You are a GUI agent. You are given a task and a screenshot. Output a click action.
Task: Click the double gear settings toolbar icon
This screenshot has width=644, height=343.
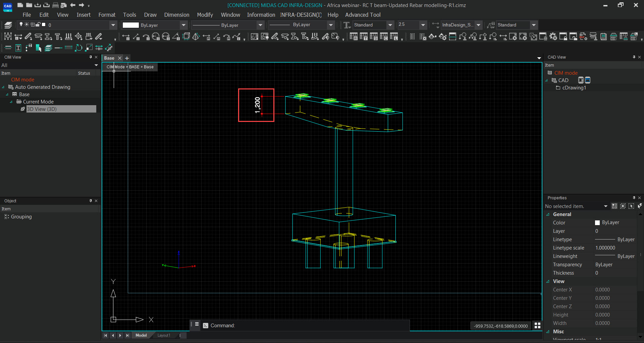click(553, 37)
